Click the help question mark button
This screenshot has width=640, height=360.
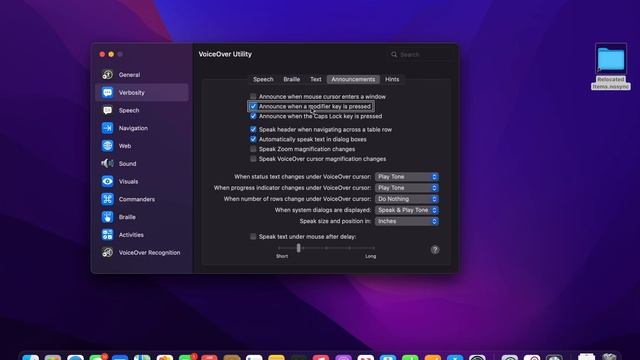(x=435, y=249)
